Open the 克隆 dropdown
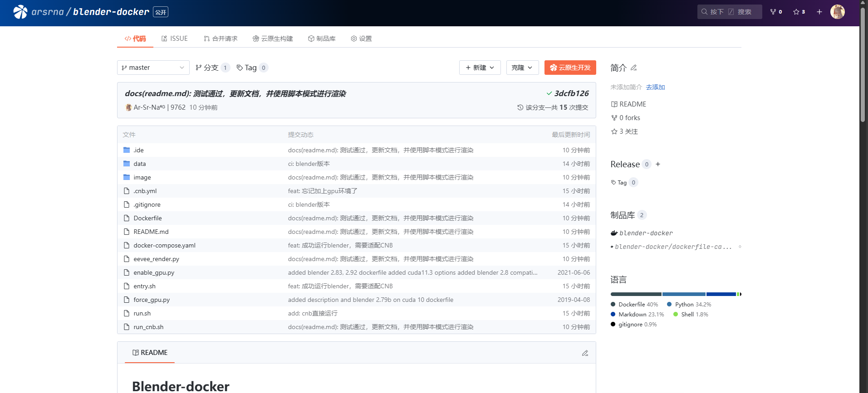This screenshot has width=868, height=393. tap(522, 68)
